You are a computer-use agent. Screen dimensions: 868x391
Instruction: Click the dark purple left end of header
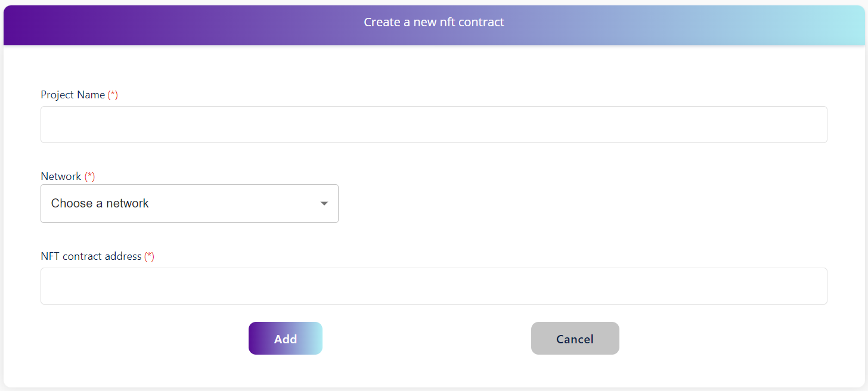tap(24, 25)
